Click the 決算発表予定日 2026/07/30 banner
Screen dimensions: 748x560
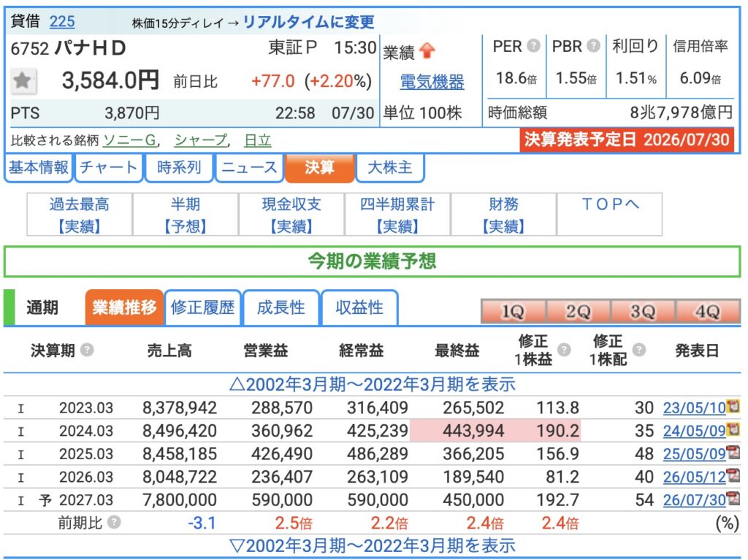(x=627, y=139)
